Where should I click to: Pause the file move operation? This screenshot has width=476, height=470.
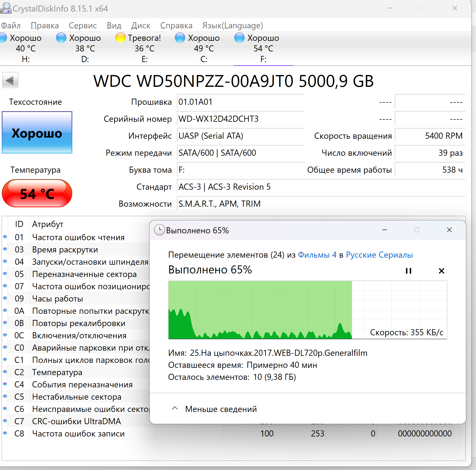click(409, 271)
